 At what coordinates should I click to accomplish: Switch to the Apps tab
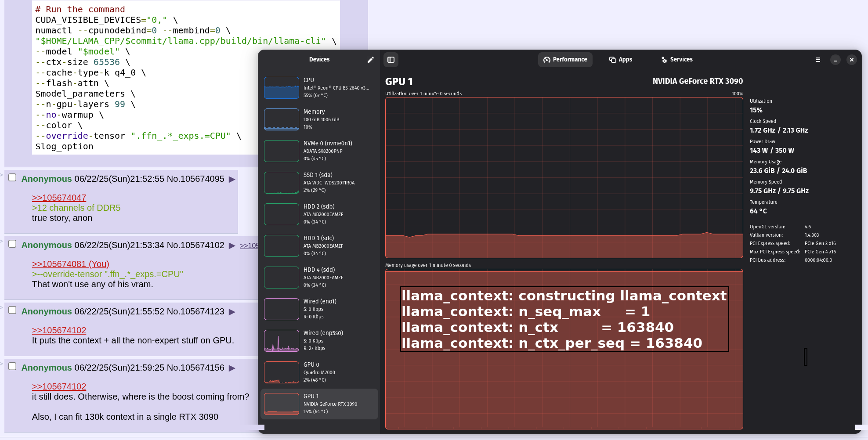(x=620, y=60)
